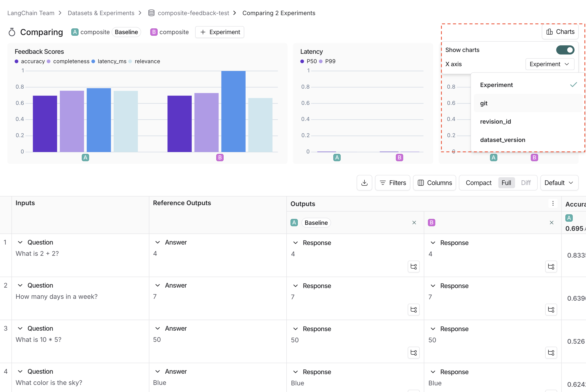
Task: Click the latency_ms legend color dot
Action: click(x=93, y=62)
